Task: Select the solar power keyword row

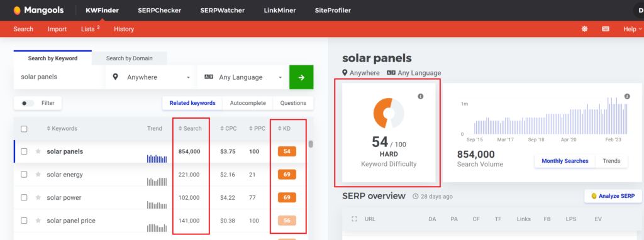Action: [160, 197]
